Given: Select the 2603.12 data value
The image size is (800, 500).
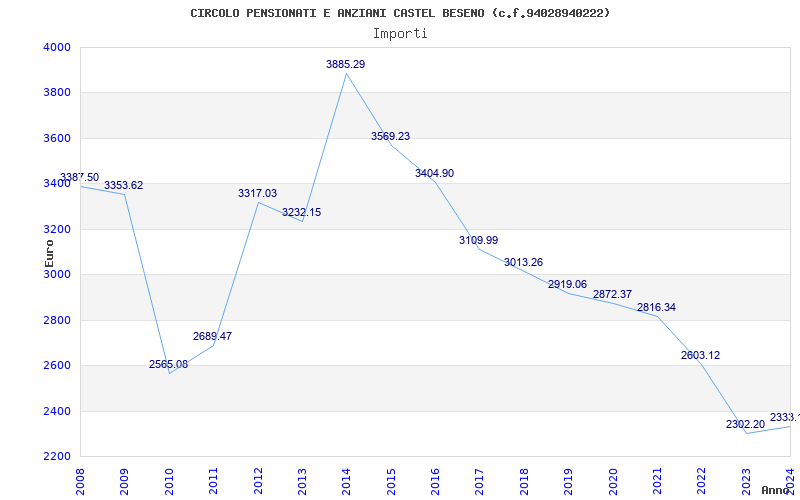Looking at the screenshot, I should tap(701, 356).
